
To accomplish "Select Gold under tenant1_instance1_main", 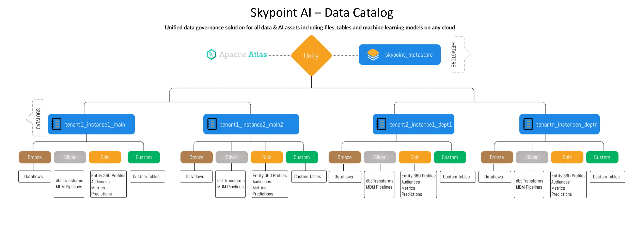I will (x=105, y=157).
